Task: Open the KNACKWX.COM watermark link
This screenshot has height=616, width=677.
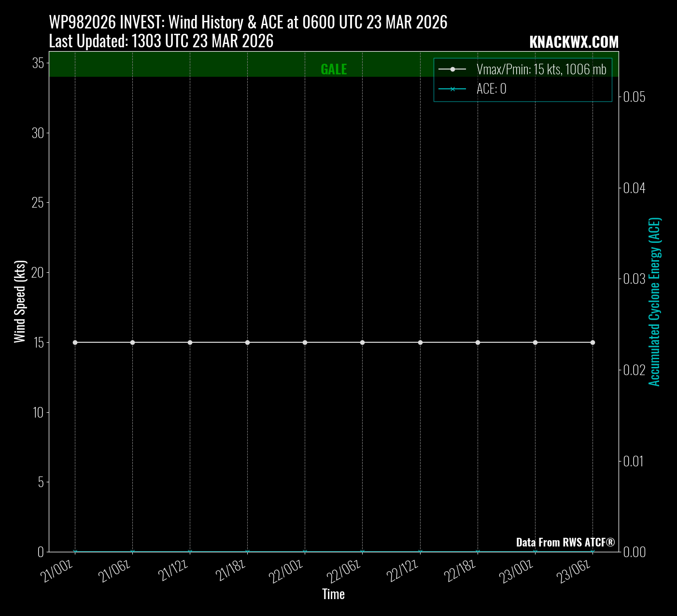Action: (x=574, y=42)
